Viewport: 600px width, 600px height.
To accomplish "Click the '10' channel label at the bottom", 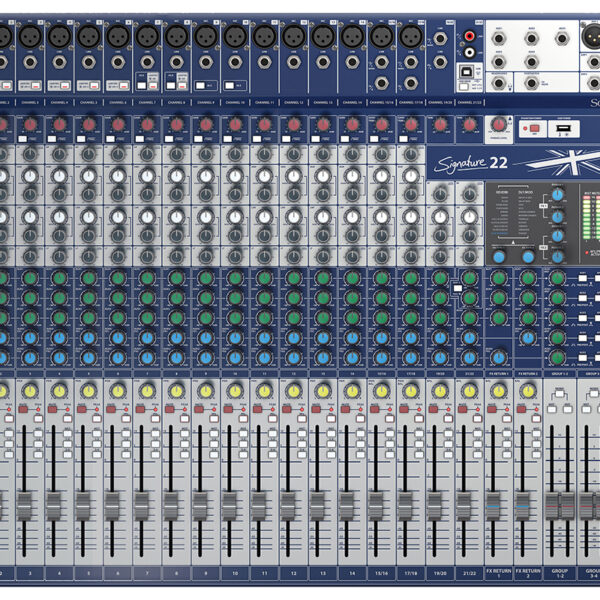I will [235, 573].
